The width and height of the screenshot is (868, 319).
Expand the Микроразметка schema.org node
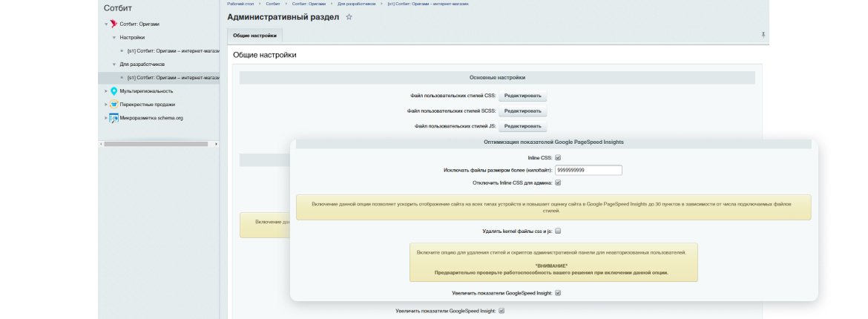[x=106, y=118]
